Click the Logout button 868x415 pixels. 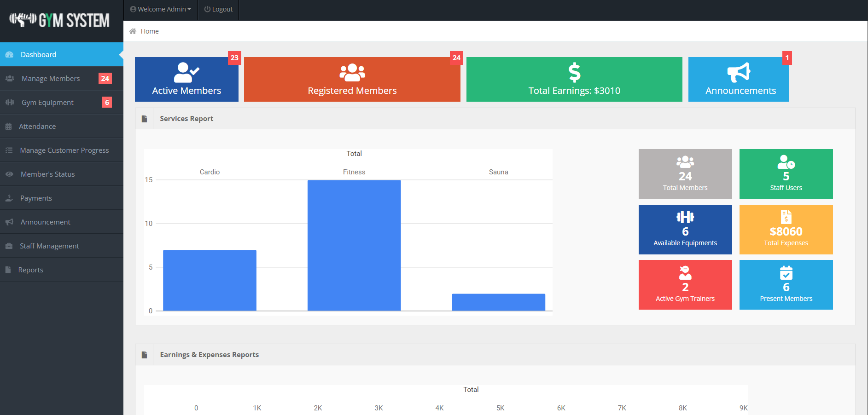[219, 9]
